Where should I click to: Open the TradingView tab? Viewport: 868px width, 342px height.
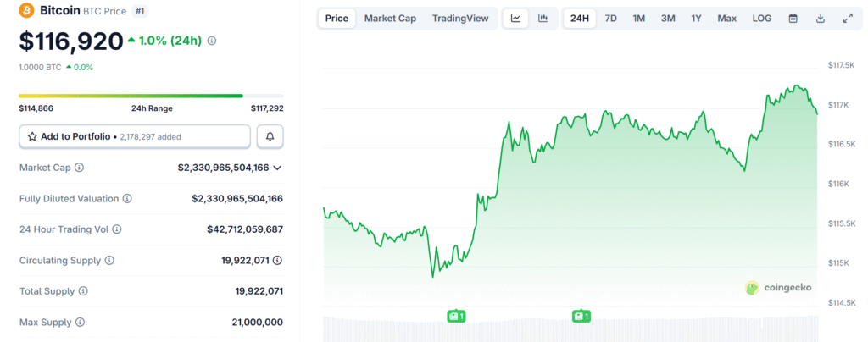point(459,18)
